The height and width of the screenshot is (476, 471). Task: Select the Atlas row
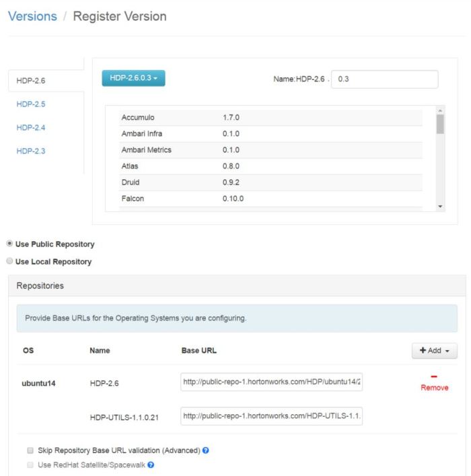270,166
